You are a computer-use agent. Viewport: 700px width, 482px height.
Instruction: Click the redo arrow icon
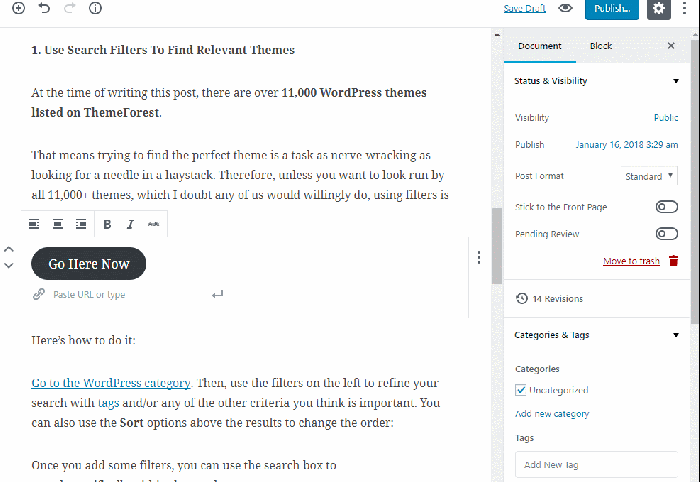click(x=70, y=8)
